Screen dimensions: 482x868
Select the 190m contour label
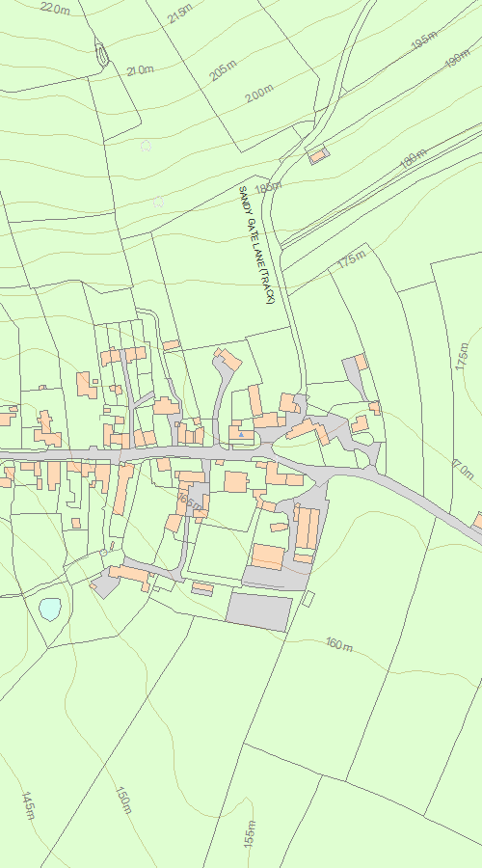(458, 58)
